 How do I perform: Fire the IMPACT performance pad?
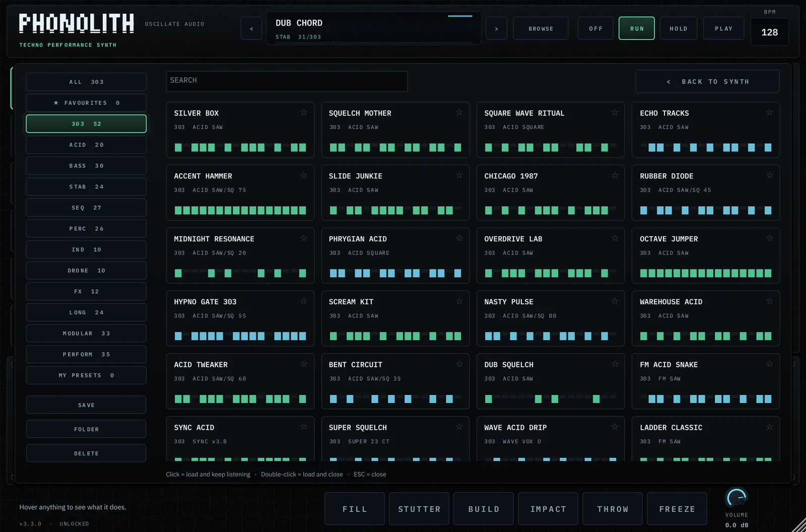[x=548, y=509]
